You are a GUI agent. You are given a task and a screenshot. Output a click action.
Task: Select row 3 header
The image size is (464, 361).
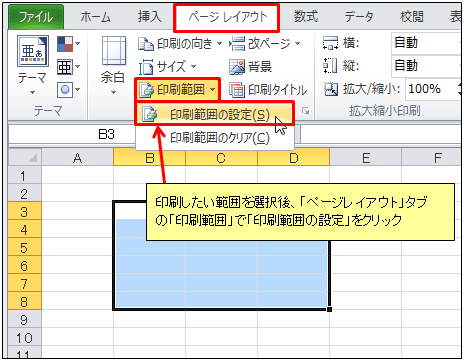pos(25,211)
